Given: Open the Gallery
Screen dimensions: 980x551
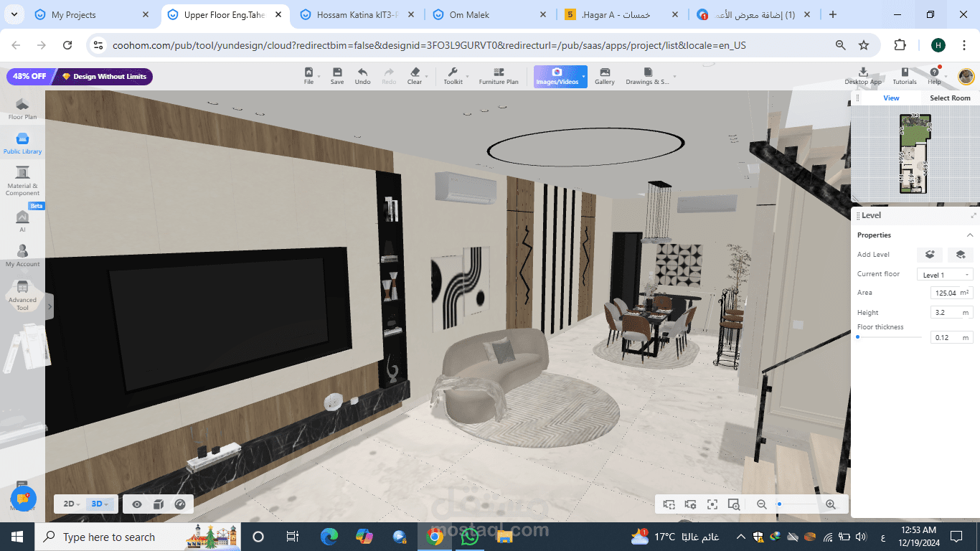Looking at the screenshot, I should (x=605, y=76).
